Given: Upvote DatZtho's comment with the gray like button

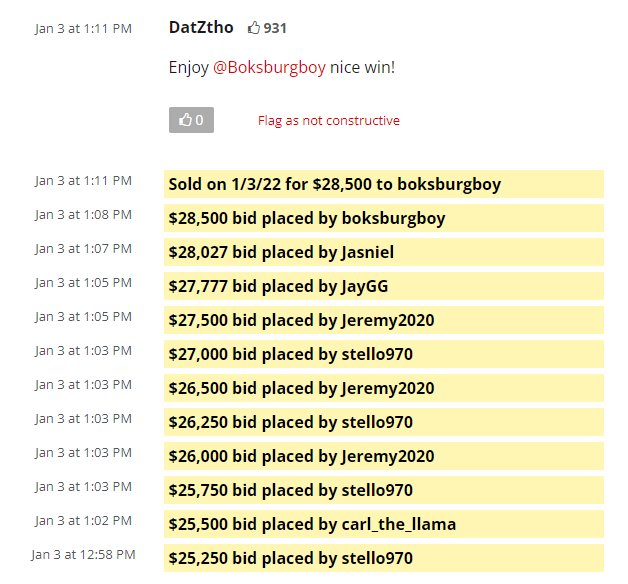Looking at the screenshot, I should 191,120.
